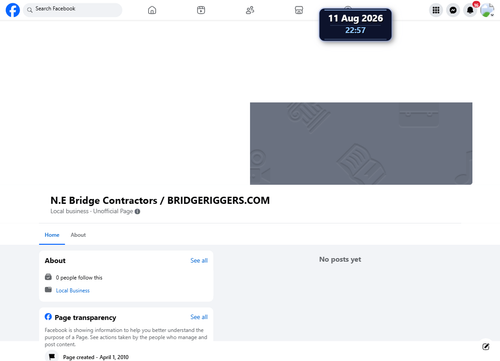Click the About card heading
Image resolution: width=500 pixels, height=361 pixels.
[55, 261]
